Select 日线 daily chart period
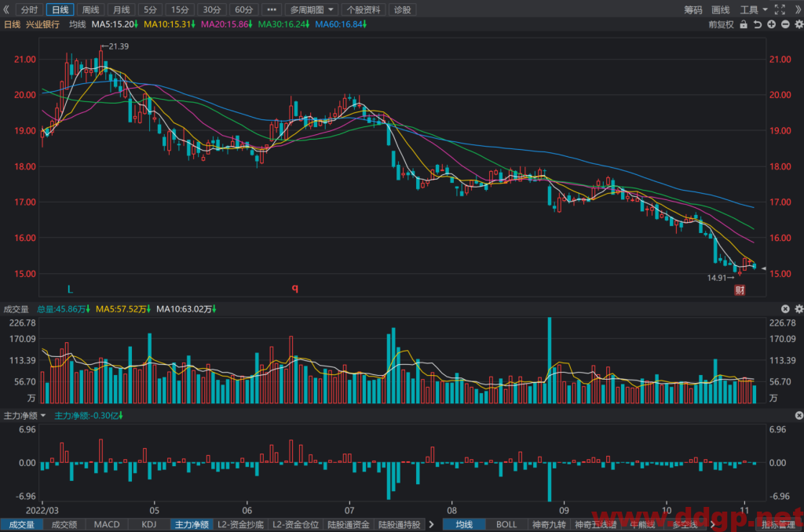Screen dimensions: 804x532 [60, 9]
